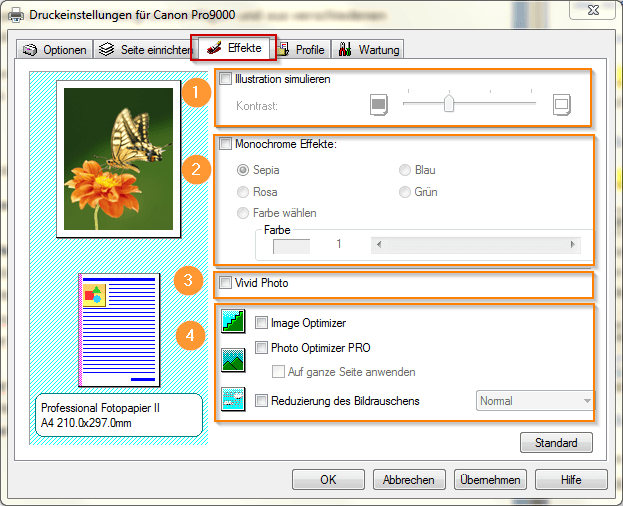Click the Image Optimizer staircase icon
This screenshot has width=623, height=506.
(233, 321)
